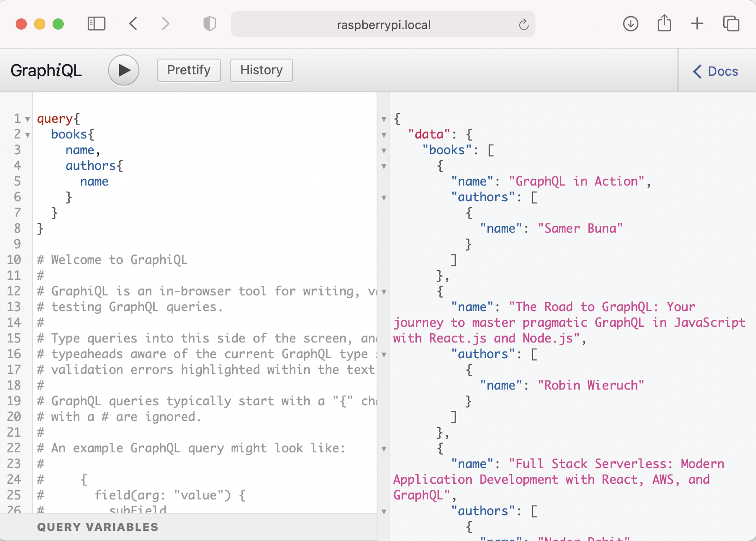The height and width of the screenshot is (541, 756).
Task: Click the authors field in query editor
Action: coord(90,166)
